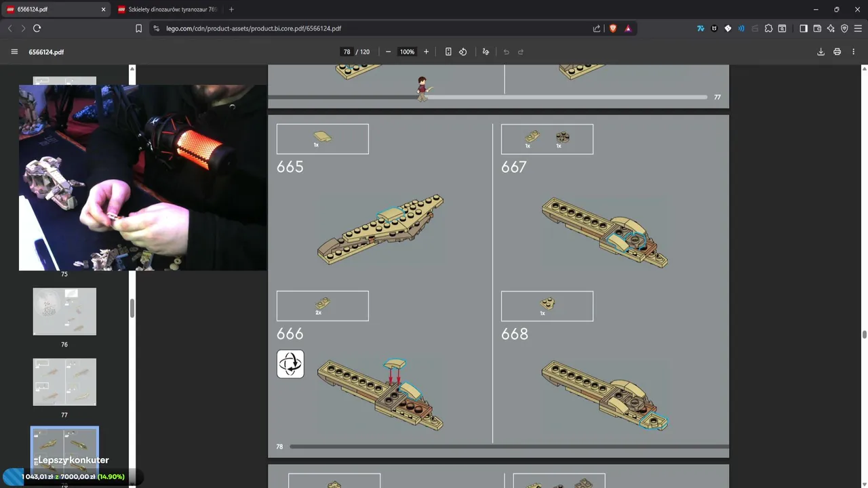Open Brave Shields lion icon
The image size is (868, 488).
click(x=613, y=28)
